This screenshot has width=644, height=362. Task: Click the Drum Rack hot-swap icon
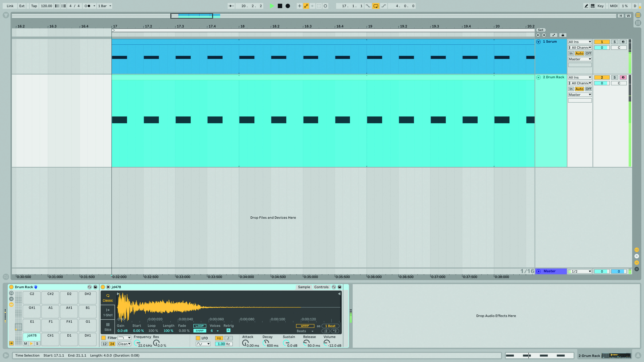pyautogui.click(x=90, y=287)
